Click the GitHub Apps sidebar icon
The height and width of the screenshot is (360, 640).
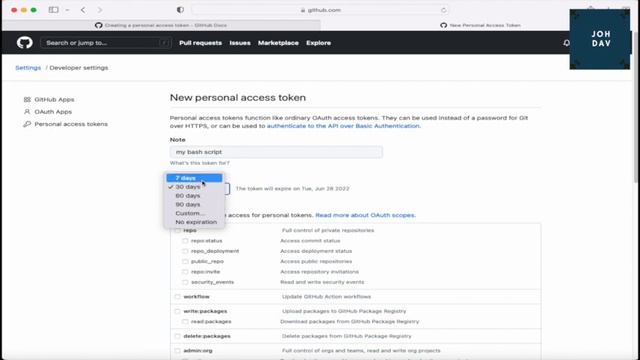point(27,99)
